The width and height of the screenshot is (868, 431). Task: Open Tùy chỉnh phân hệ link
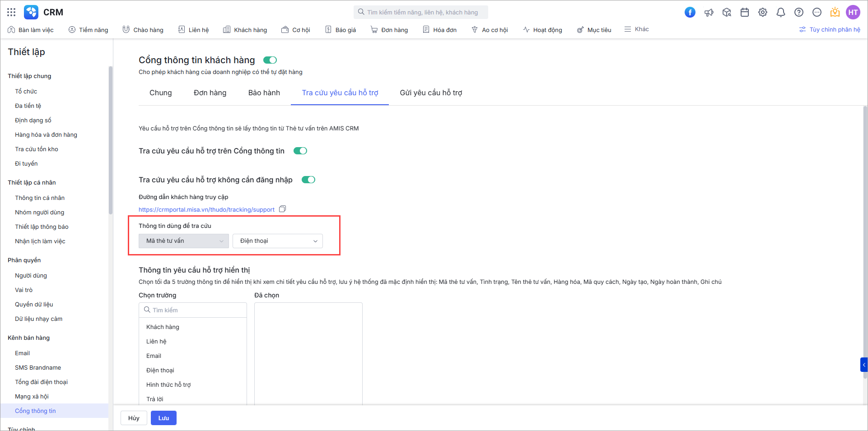click(x=830, y=29)
